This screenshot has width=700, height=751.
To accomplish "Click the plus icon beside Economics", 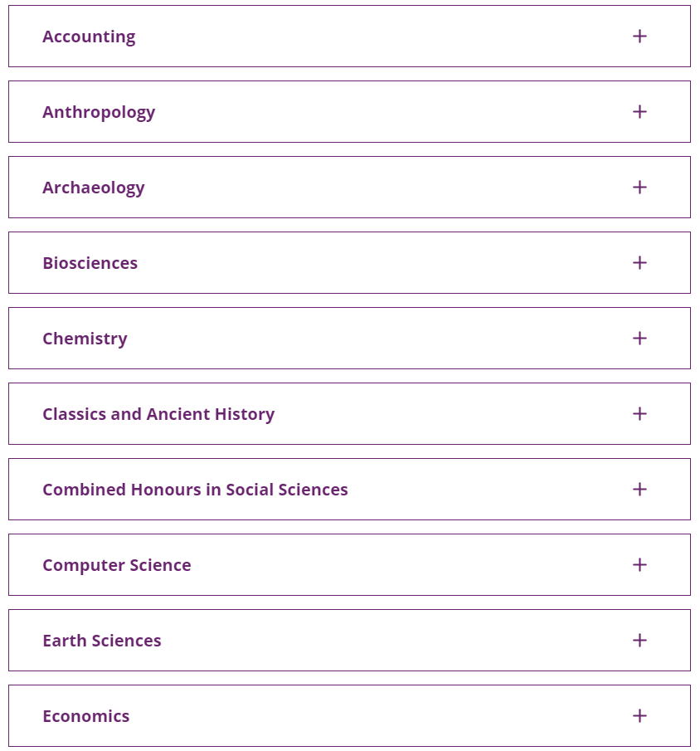I will tap(639, 716).
